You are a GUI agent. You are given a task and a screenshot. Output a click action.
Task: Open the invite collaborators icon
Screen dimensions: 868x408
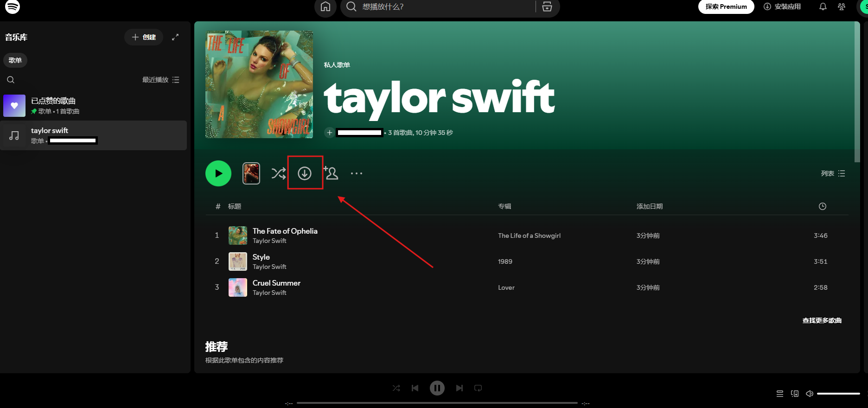point(331,173)
